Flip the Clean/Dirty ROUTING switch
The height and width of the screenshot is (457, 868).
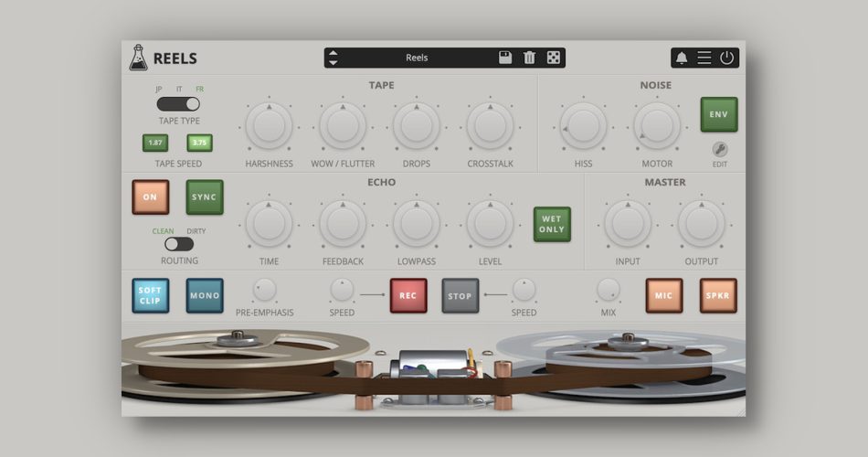(178, 244)
